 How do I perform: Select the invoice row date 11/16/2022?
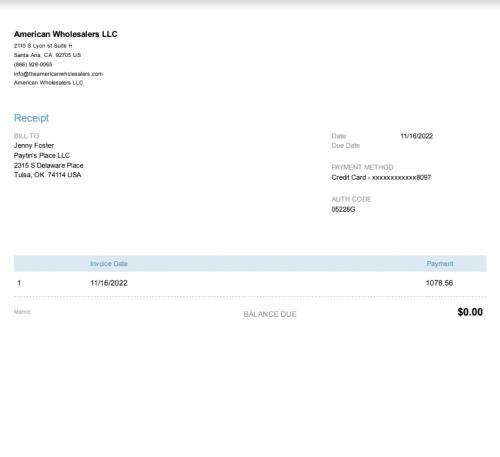point(109,283)
